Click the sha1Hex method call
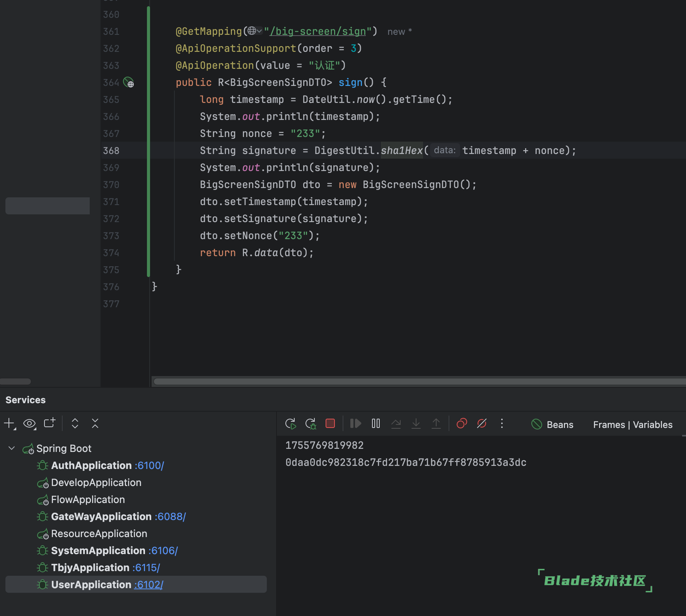Screen dimensions: 686x616 click(402, 151)
